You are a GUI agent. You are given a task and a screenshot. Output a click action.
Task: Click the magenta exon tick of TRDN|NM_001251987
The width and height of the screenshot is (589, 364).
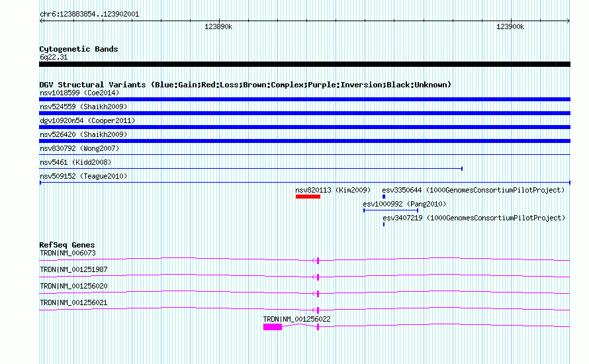point(318,277)
